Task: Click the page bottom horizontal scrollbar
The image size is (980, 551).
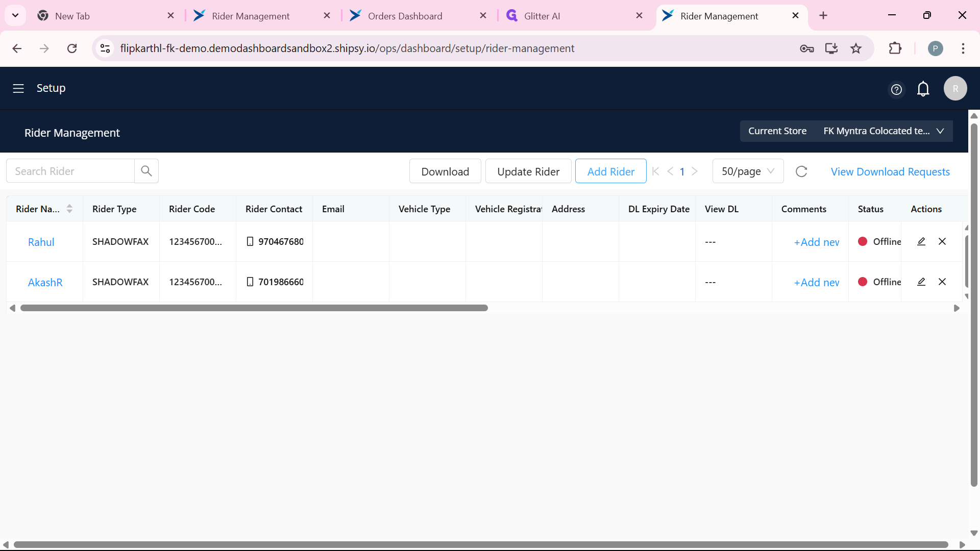Action: [x=481, y=544]
